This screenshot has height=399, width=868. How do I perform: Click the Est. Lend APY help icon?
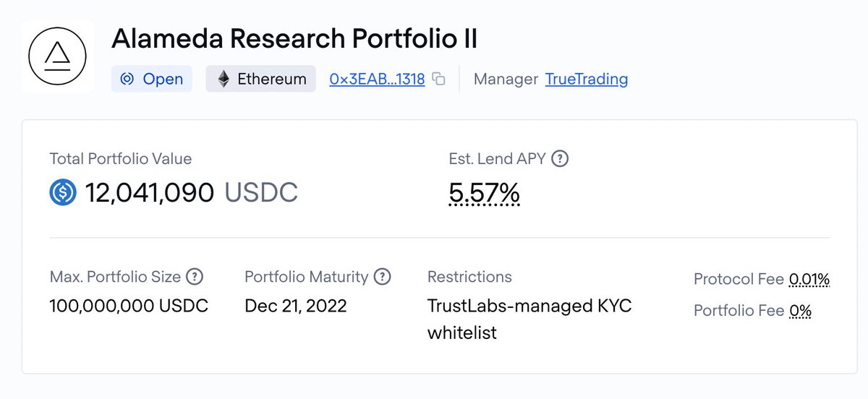(560, 158)
